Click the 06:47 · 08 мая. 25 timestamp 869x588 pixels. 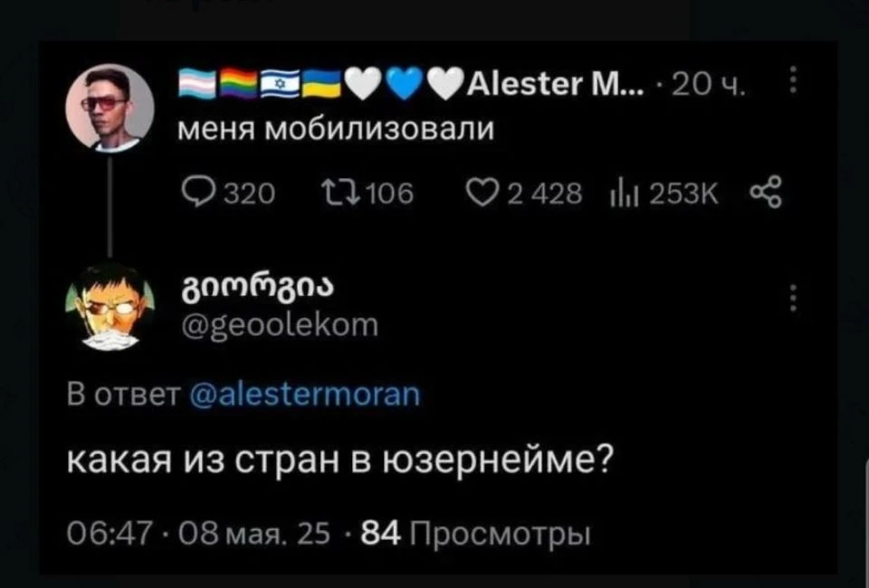[198, 535]
